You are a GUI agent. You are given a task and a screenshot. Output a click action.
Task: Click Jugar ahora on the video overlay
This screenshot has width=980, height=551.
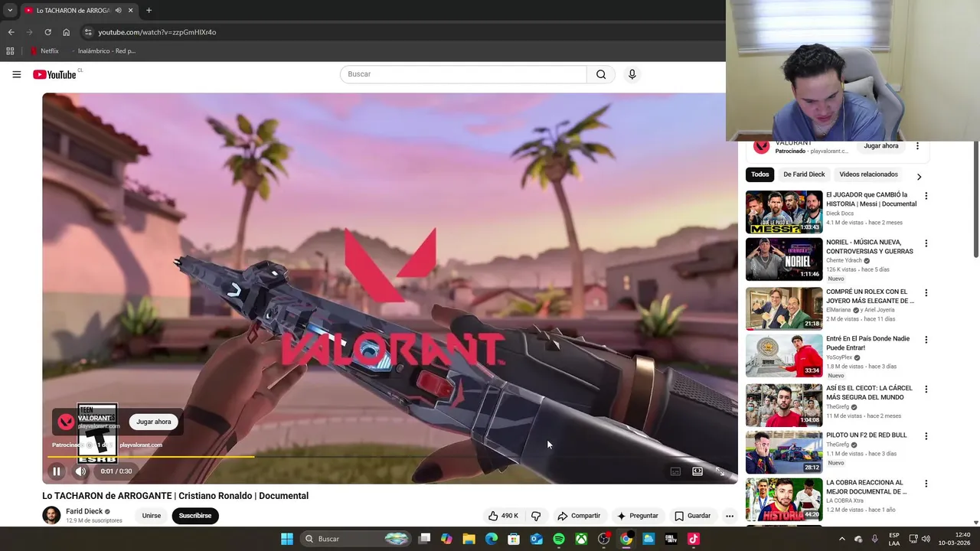(x=154, y=422)
